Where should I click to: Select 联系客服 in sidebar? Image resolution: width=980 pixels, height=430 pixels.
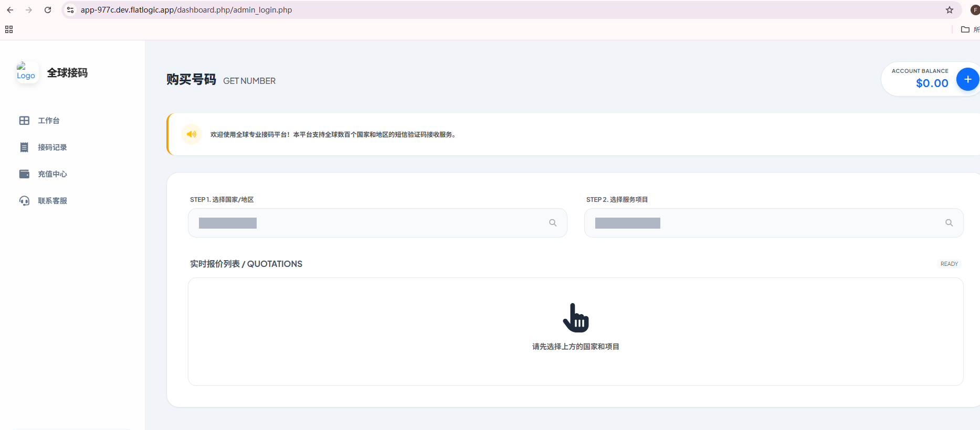[x=52, y=201]
